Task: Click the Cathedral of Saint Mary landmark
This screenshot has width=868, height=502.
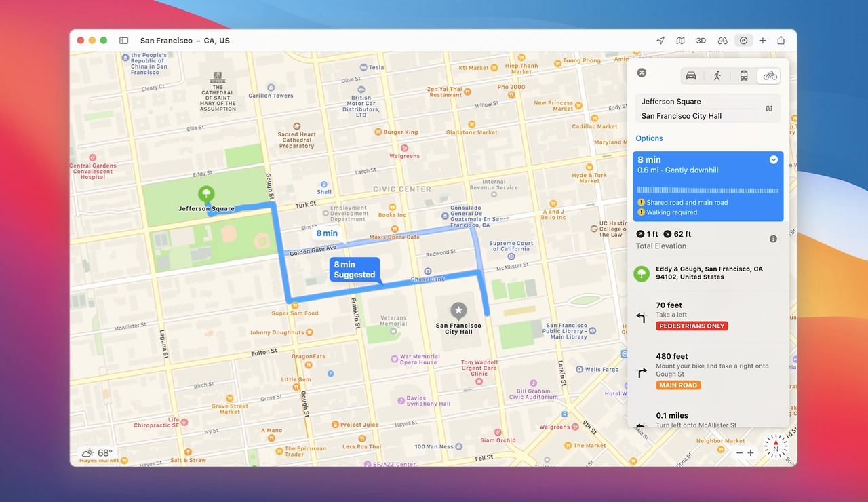Action: pos(218,77)
